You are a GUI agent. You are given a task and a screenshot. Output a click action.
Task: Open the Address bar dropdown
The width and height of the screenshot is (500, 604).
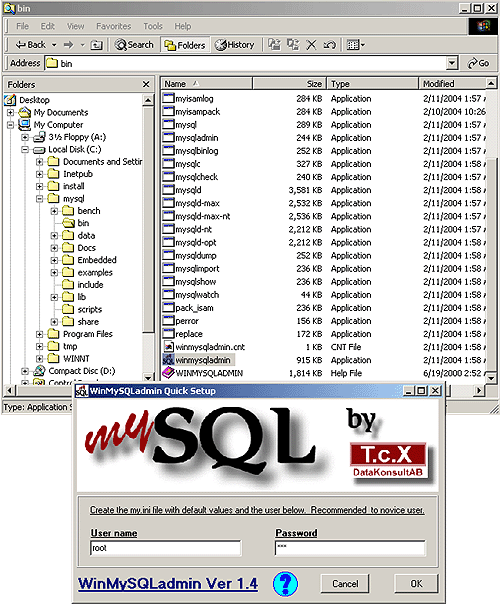tap(451, 63)
